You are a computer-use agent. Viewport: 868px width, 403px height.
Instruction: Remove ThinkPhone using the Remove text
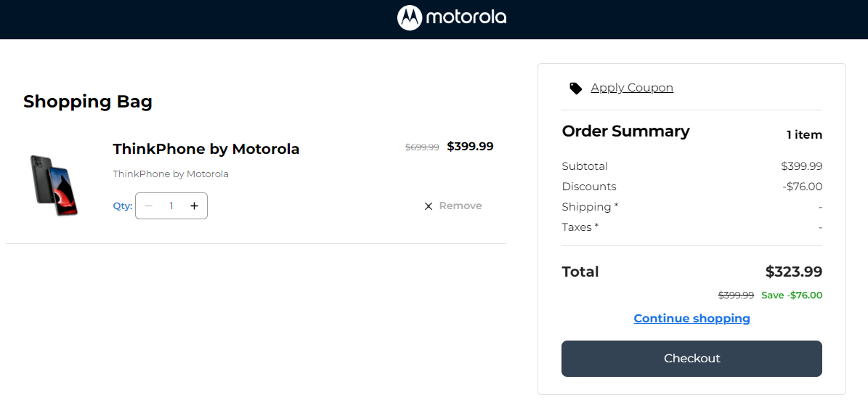(x=461, y=206)
